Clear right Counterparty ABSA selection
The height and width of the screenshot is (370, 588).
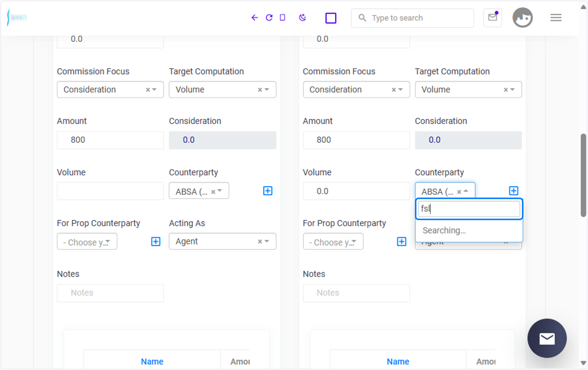pyautogui.click(x=459, y=192)
